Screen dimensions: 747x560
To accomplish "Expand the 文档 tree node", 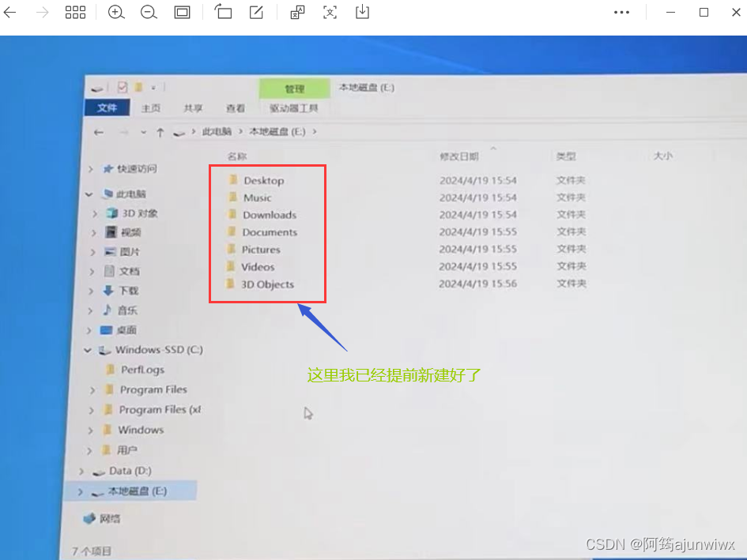I will [x=92, y=272].
